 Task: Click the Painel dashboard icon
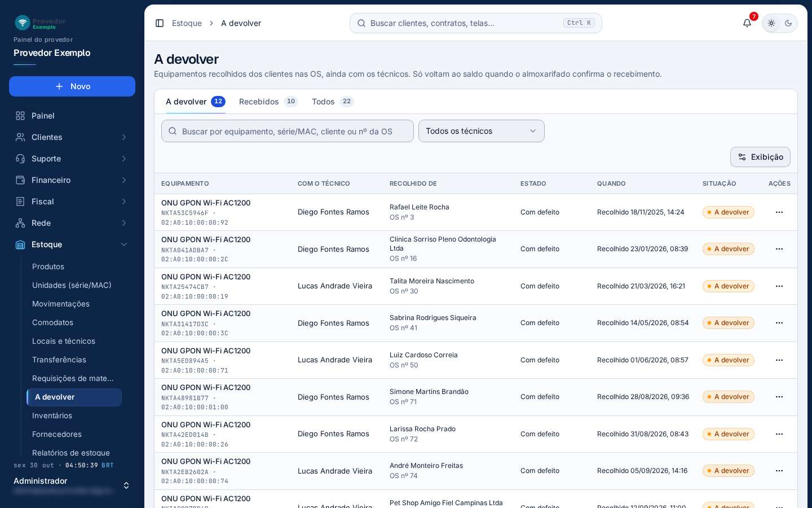point(20,116)
